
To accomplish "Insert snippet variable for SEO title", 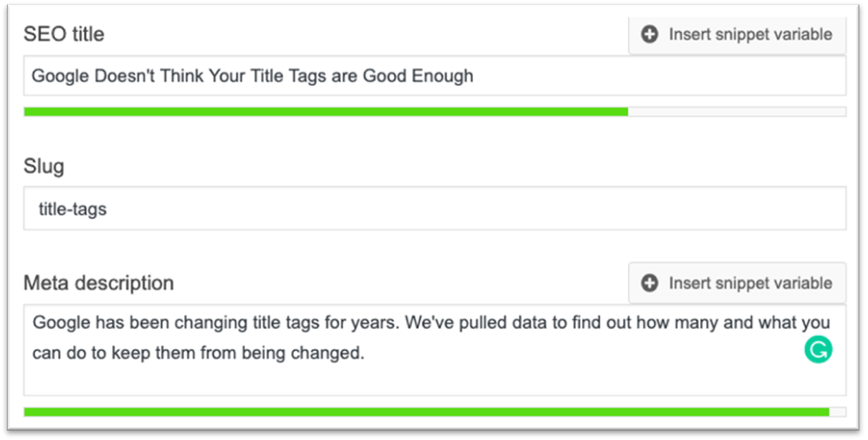I will click(736, 35).
